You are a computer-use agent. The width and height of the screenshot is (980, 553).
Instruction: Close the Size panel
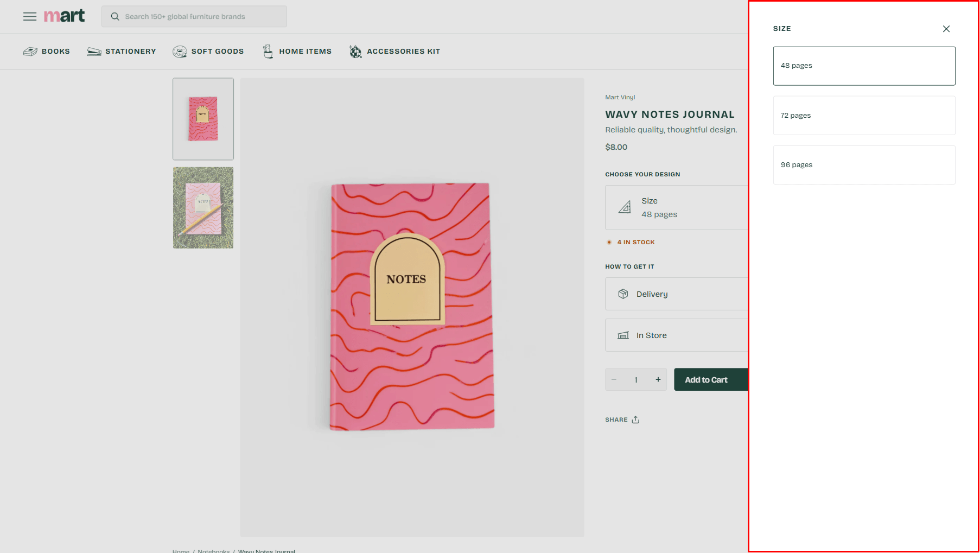946,29
